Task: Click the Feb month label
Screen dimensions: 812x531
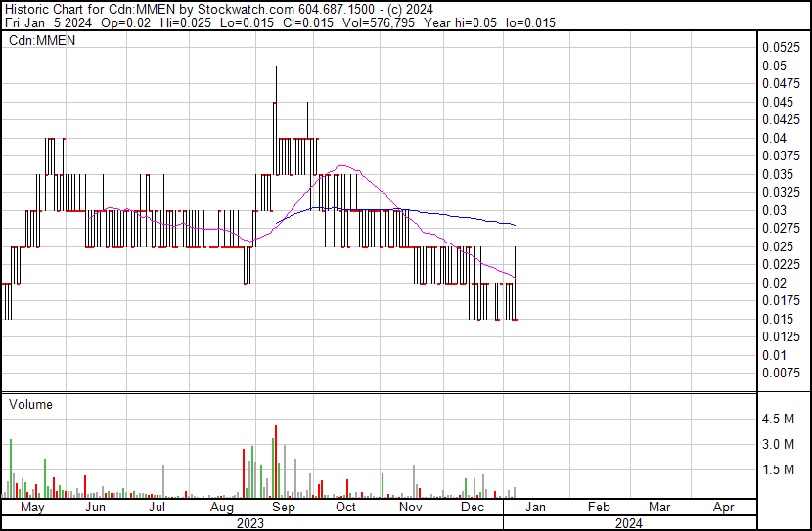Action: [x=599, y=508]
